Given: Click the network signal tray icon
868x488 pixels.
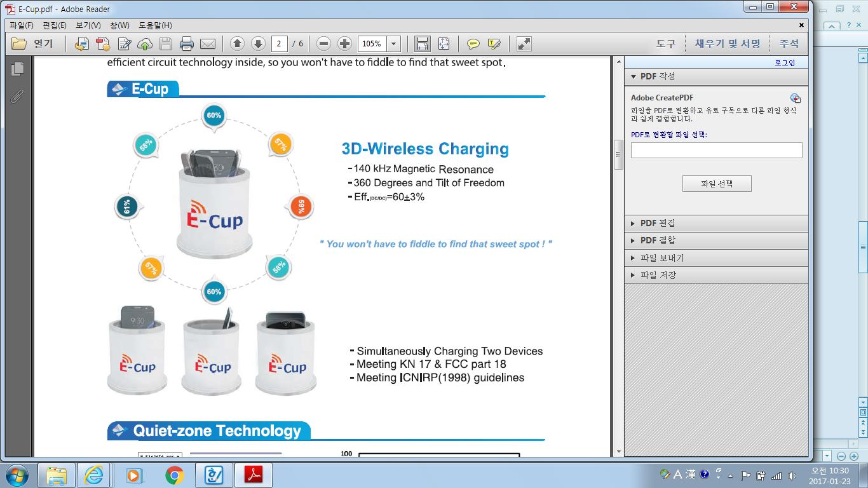Looking at the screenshot, I should tap(776, 475).
